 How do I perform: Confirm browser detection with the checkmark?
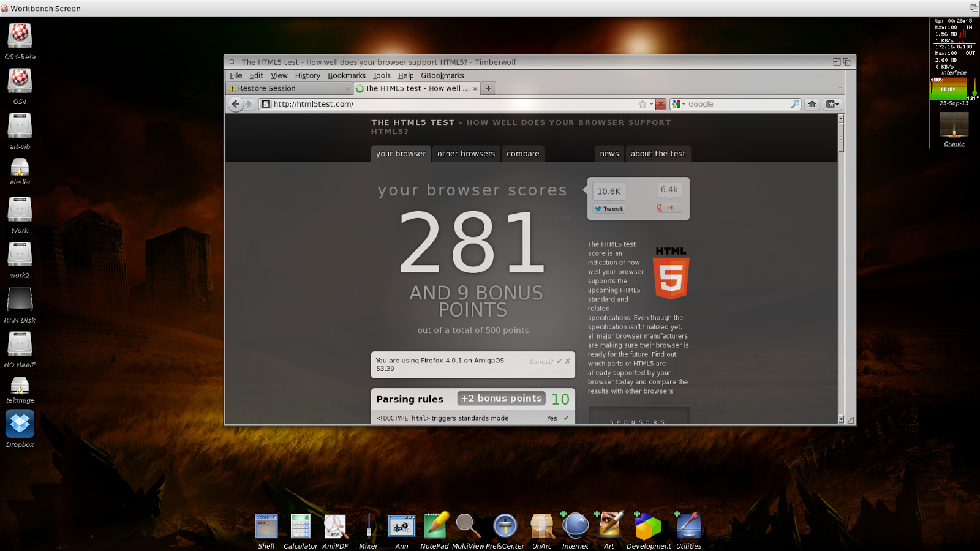[559, 361]
